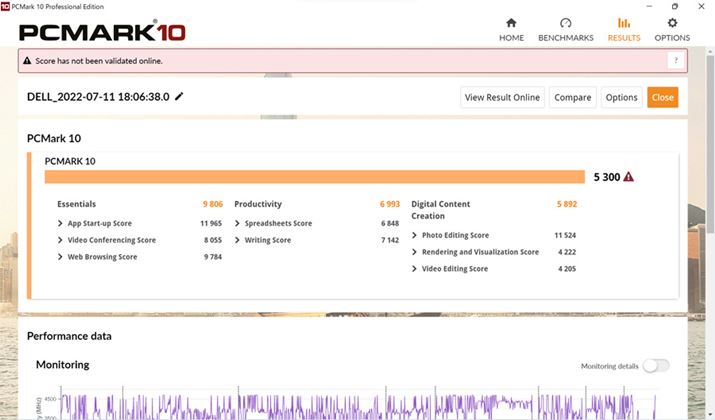Expand Photo Editing Score row
Viewport: 715px width, 420px height.
coord(415,235)
